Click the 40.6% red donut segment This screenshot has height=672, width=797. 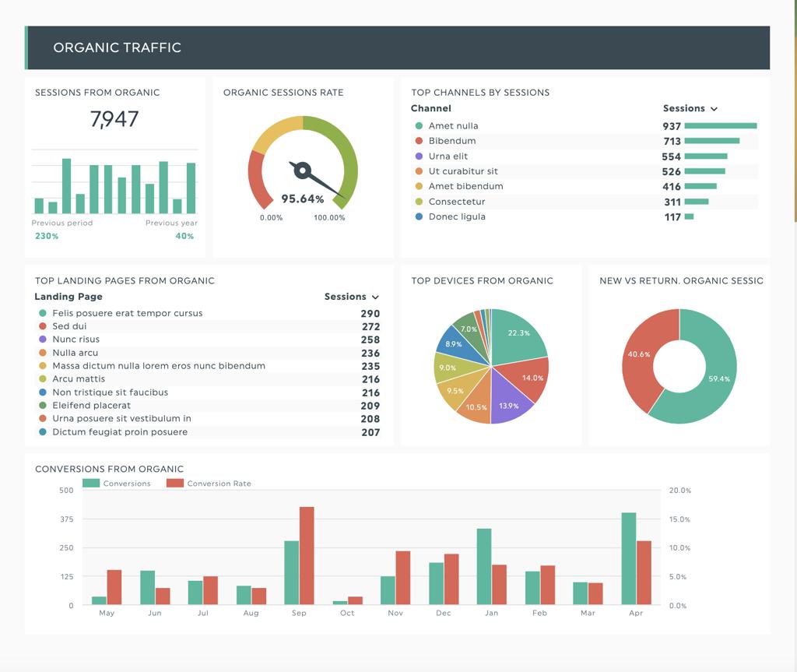tap(641, 356)
